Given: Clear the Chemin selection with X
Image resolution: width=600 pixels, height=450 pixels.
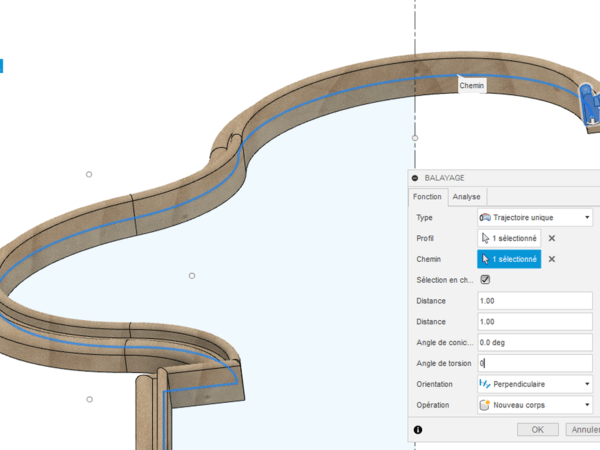Looking at the screenshot, I should (551, 259).
